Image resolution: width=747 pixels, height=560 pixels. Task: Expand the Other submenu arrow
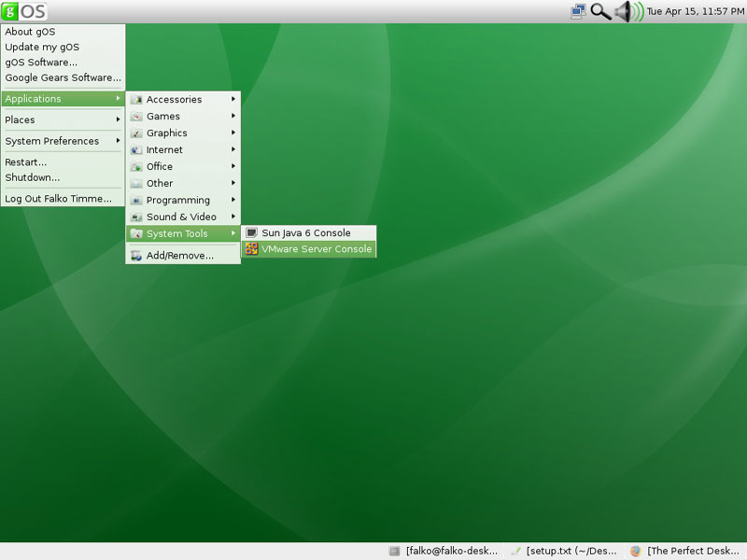[x=233, y=183]
